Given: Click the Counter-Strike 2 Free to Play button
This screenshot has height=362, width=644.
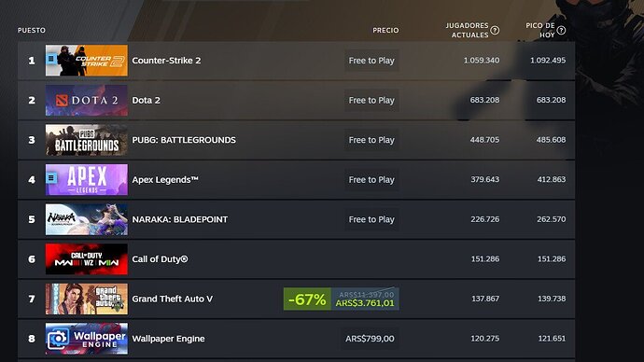Looking at the screenshot, I should (371, 61).
